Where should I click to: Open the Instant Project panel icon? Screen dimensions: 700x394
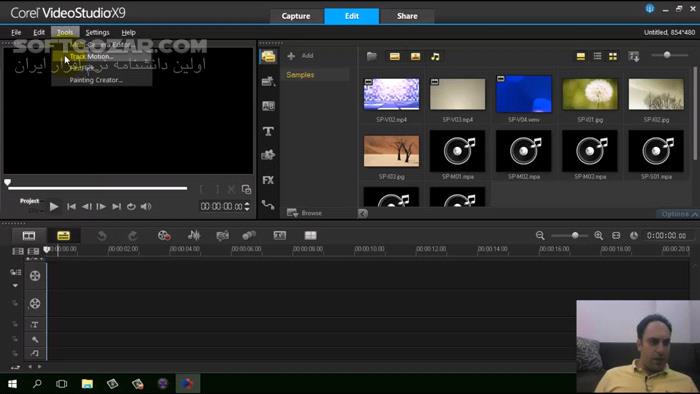268,81
